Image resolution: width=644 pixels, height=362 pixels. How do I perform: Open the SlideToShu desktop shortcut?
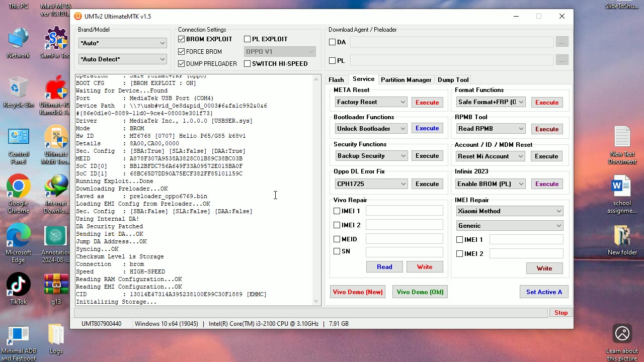623,6
